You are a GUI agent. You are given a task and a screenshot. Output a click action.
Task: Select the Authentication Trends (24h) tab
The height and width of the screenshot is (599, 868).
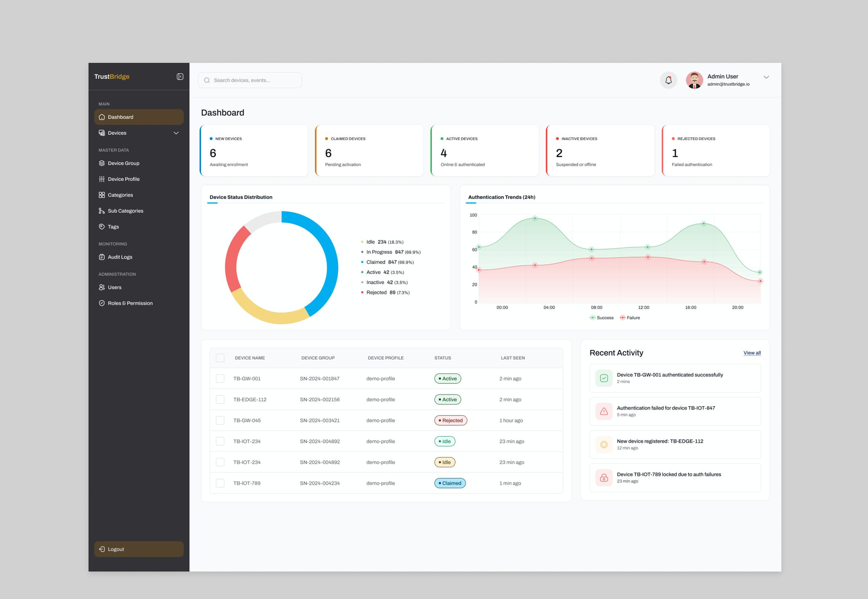pyautogui.click(x=501, y=197)
